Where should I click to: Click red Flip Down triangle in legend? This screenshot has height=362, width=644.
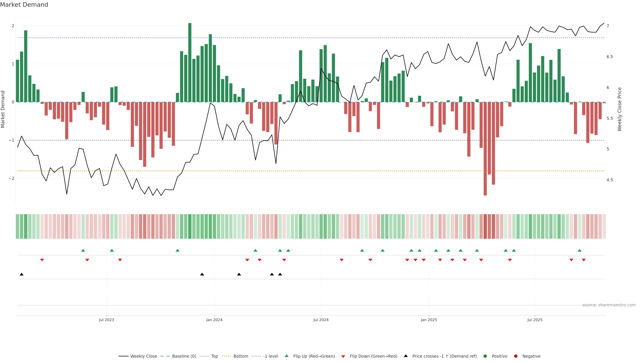click(x=343, y=356)
